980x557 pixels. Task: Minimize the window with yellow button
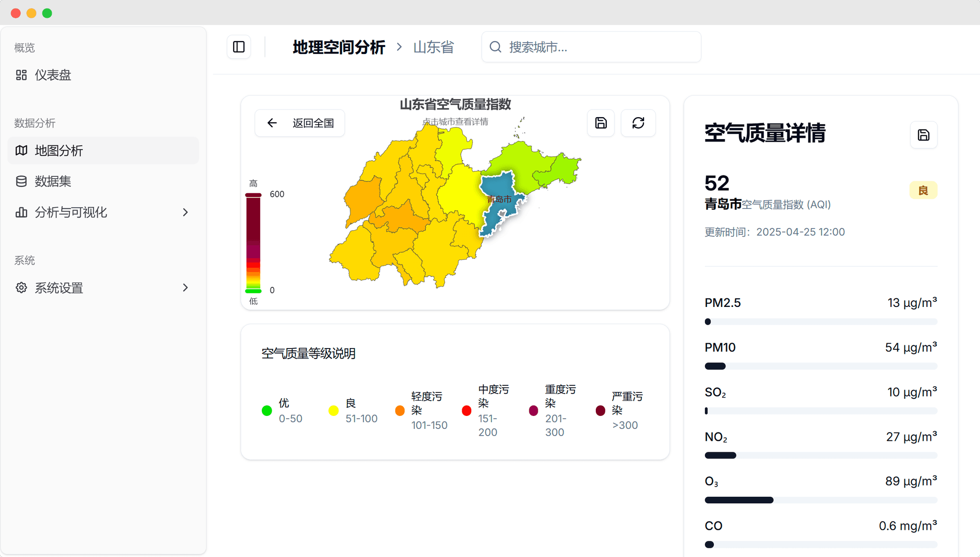(32, 13)
